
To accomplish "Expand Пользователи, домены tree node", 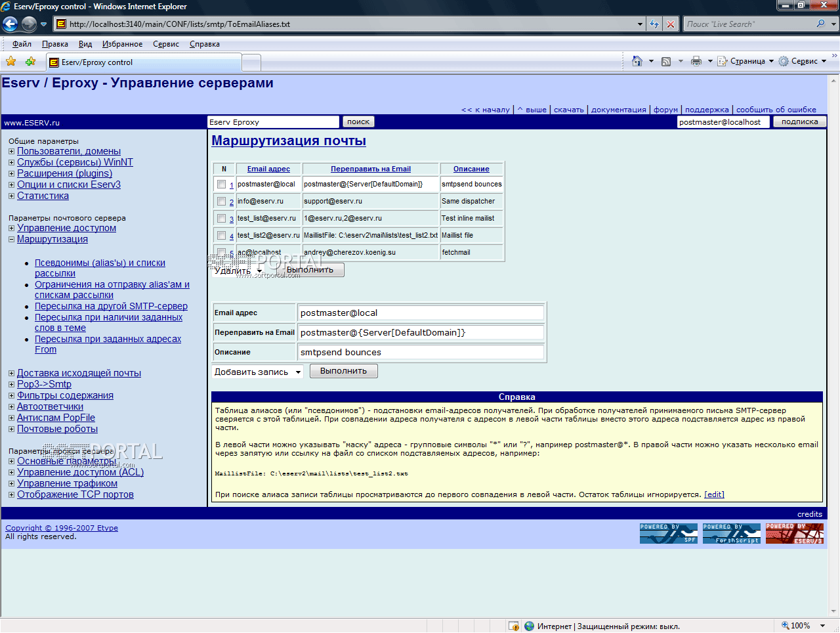I will coord(11,152).
